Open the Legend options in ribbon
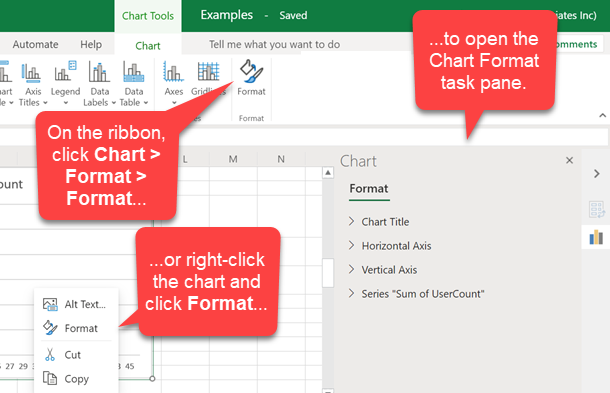The height and width of the screenshot is (393, 610). click(65, 84)
